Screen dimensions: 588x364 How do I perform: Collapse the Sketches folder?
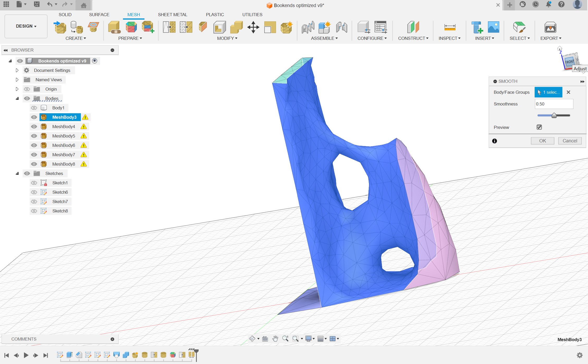point(17,173)
